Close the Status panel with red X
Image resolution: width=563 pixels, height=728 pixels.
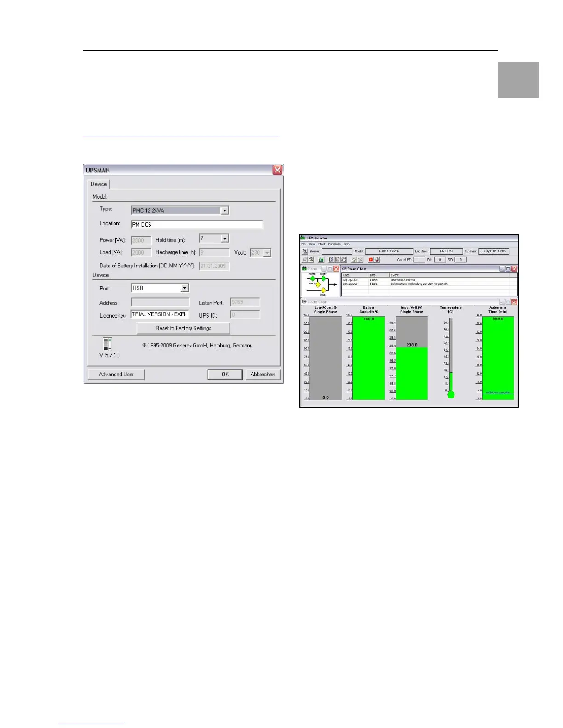click(x=336, y=269)
